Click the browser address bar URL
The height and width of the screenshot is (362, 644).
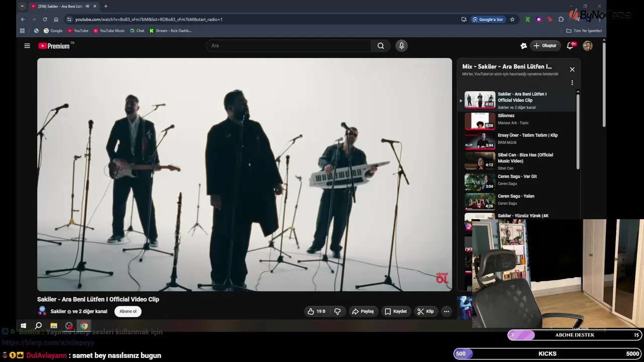[149, 19]
